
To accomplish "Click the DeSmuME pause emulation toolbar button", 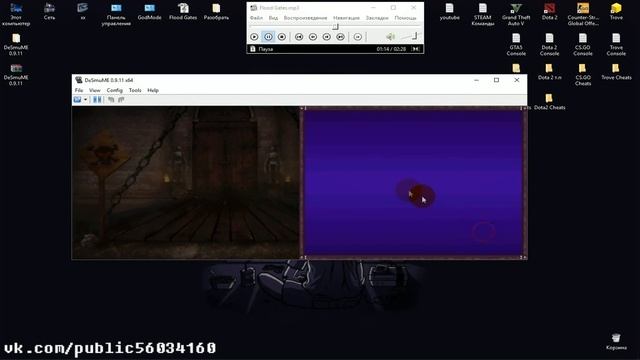I will 97,100.
